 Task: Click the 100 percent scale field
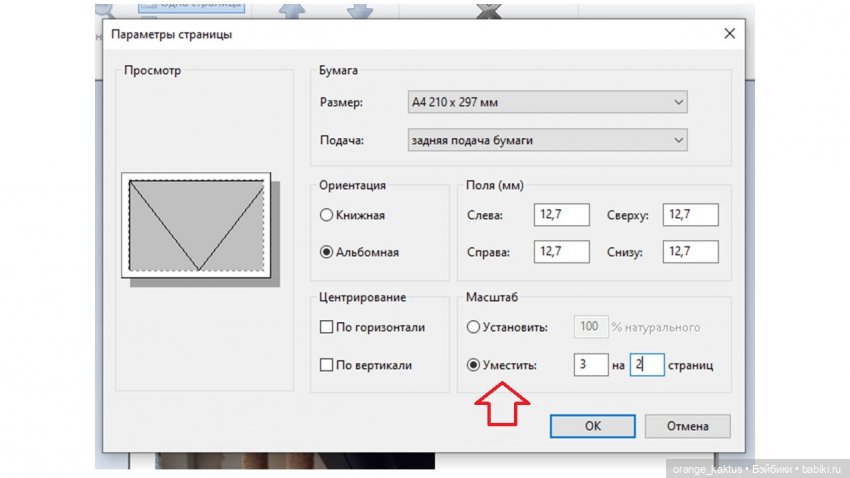[x=591, y=327]
